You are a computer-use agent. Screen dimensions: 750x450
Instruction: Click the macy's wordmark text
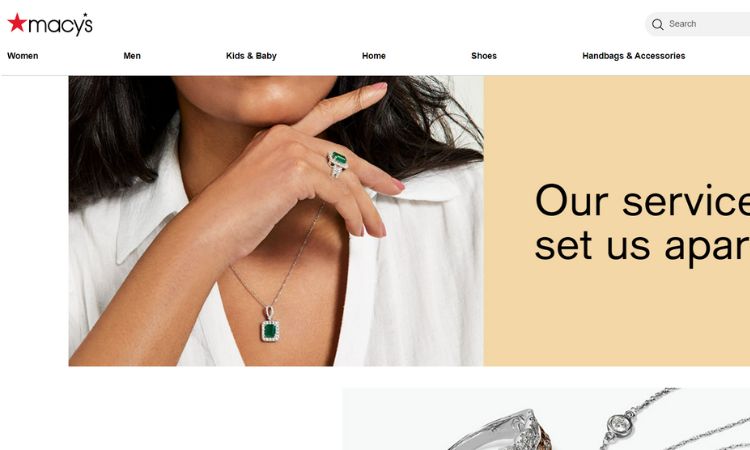60,24
